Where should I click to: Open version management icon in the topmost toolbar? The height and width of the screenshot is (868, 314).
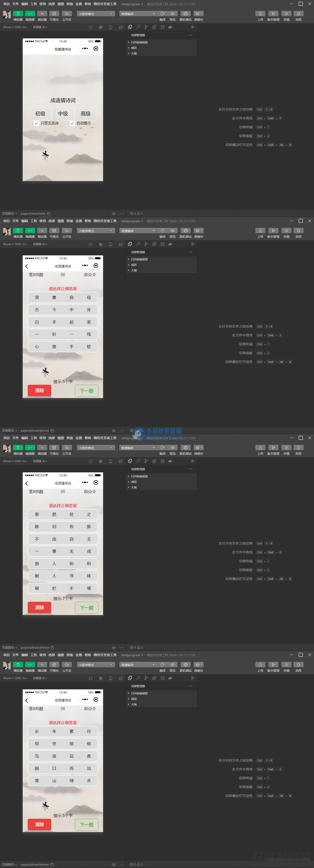273,14
